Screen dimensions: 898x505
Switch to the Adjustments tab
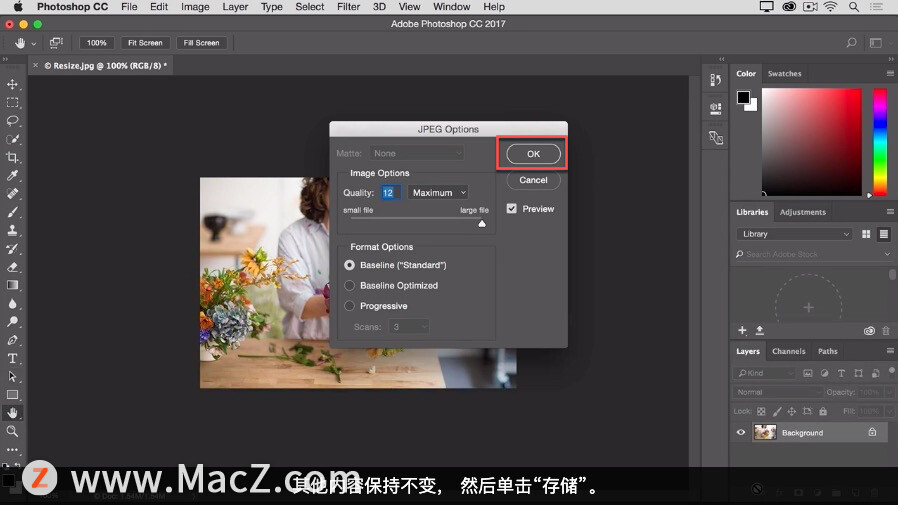coord(802,212)
